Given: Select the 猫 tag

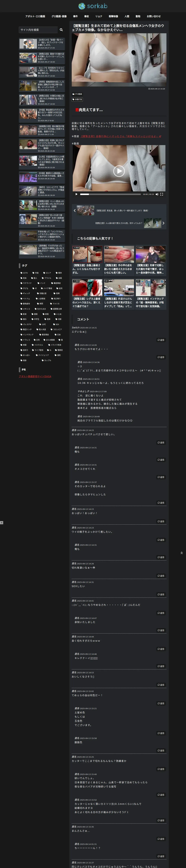Looking at the screenshot, I should click(x=61, y=340).
